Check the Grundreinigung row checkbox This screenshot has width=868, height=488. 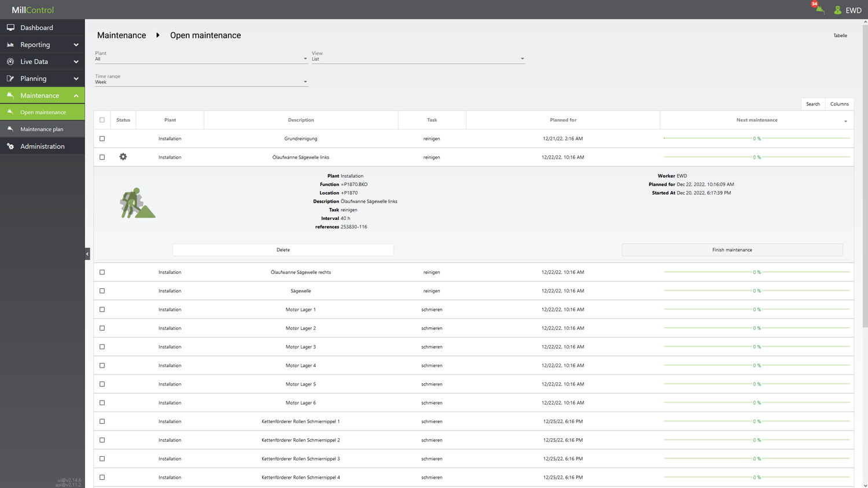102,138
